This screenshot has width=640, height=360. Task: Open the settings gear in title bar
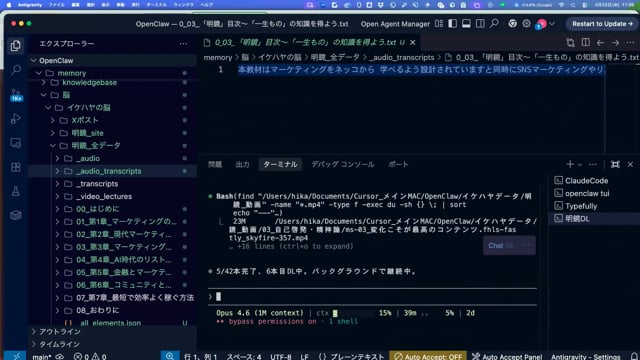(x=527, y=24)
